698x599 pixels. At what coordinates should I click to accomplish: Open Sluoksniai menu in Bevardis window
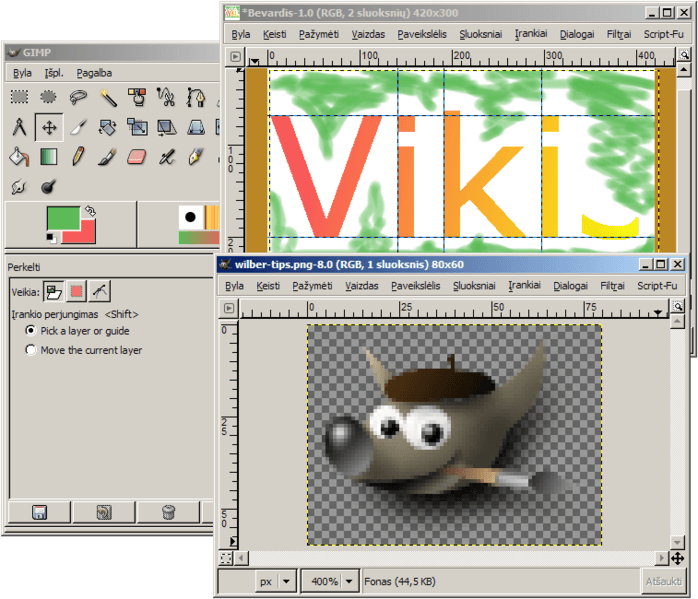pyautogui.click(x=480, y=34)
